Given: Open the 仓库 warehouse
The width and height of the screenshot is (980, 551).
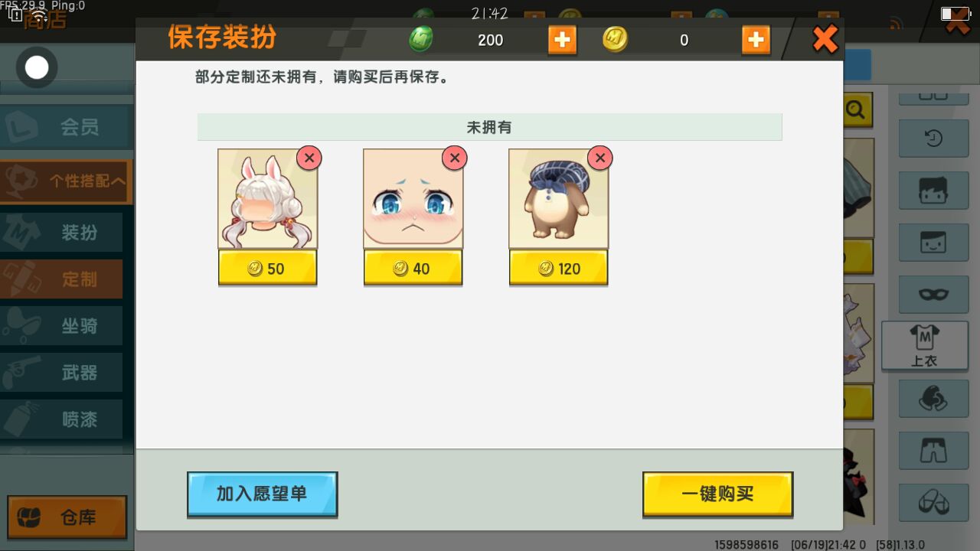Looking at the screenshot, I should click(x=67, y=517).
